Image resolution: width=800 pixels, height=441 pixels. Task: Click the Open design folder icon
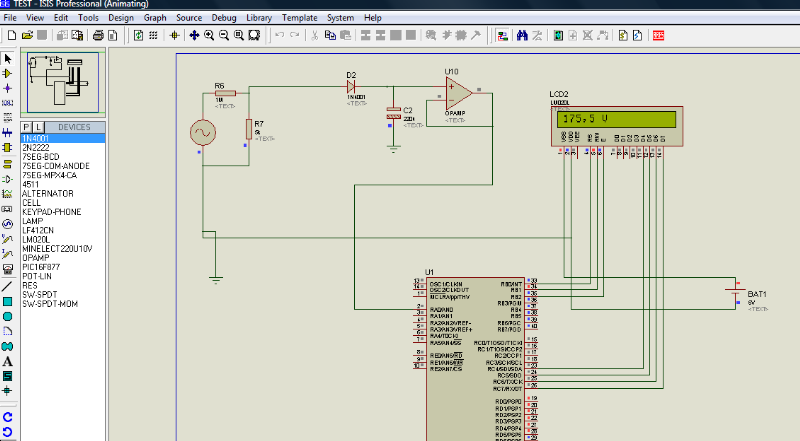[26, 35]
